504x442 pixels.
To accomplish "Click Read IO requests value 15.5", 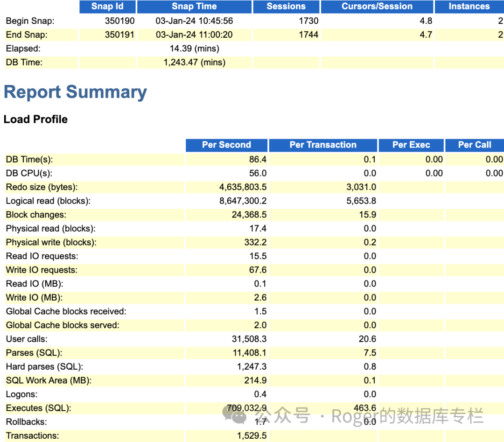I will (x=258, y=256).
